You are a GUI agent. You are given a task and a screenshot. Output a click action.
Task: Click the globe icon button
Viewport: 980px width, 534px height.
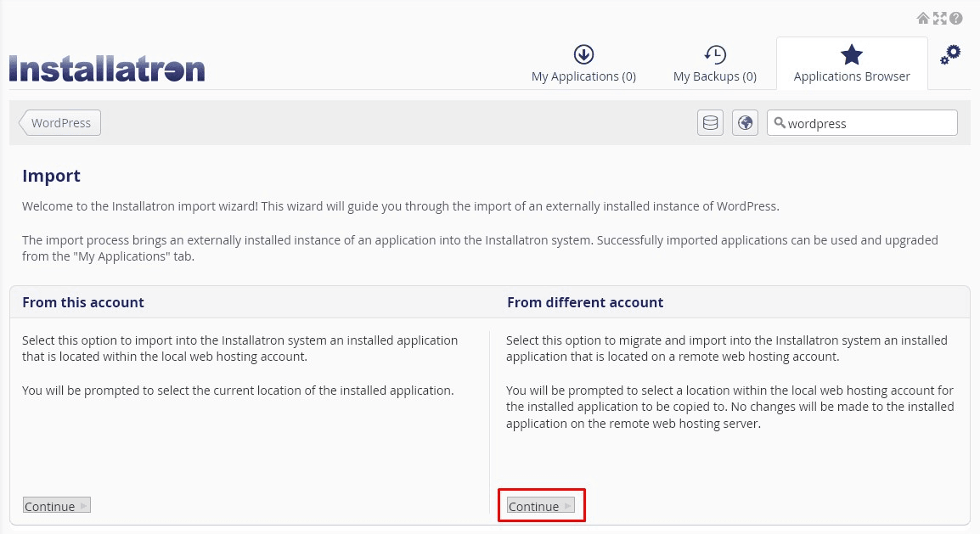pyautogui.click(x=745, y=123)
